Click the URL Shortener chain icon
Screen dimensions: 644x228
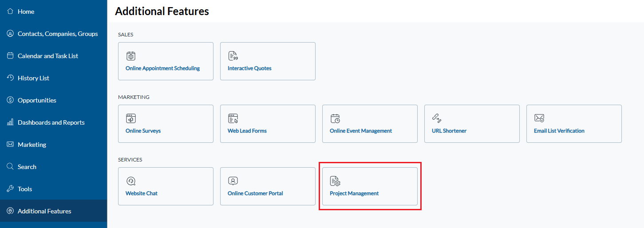tap(437, 118)
